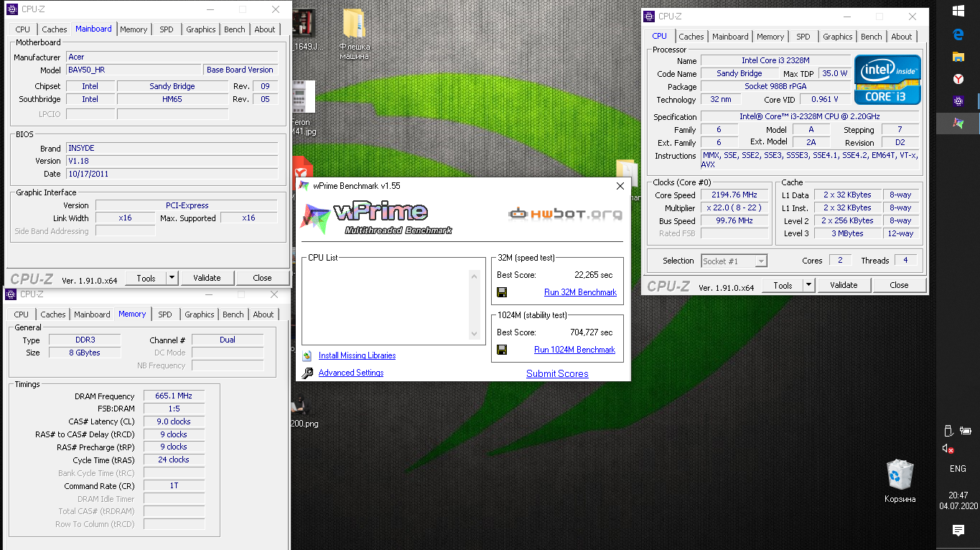This screenshot has height=550, width=980.
Task: Click the wPrime logo banner
Action: tap(376, 218)
